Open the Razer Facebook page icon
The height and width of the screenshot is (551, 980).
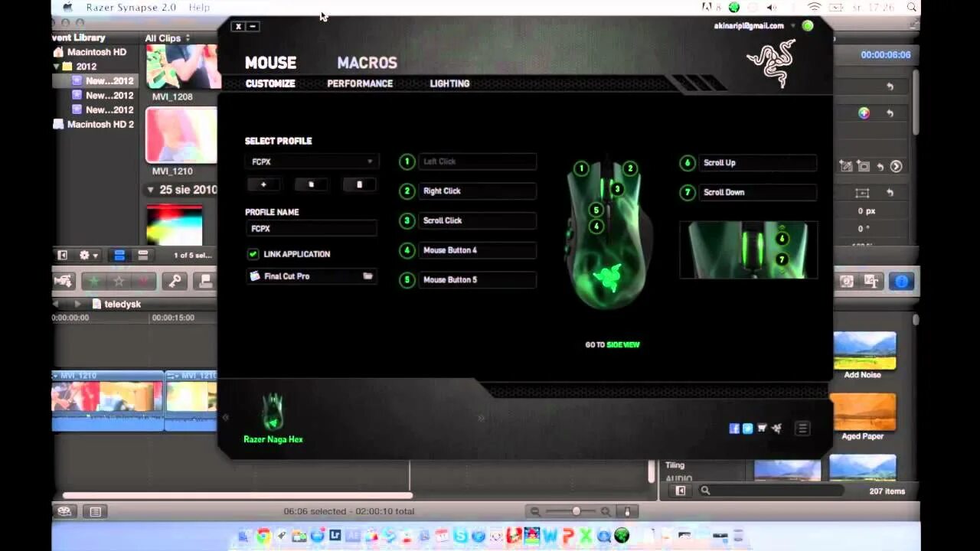pyautogui.click(x=734, y=429)
